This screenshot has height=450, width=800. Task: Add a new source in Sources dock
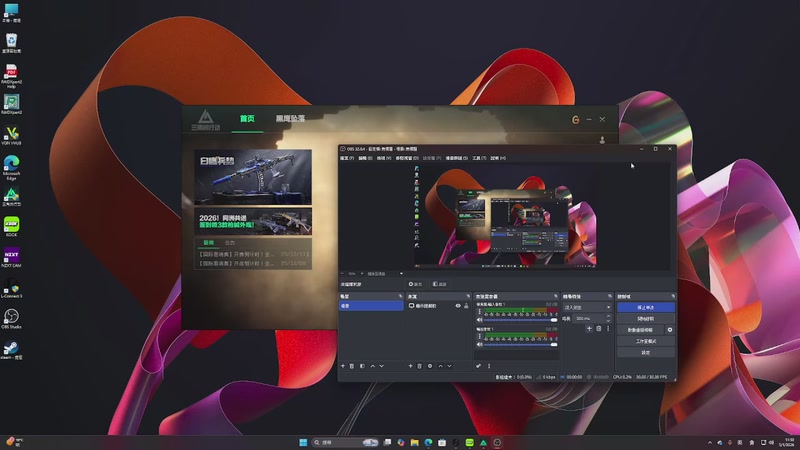(410, 366)
